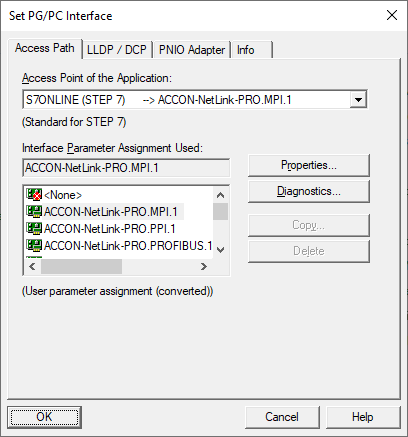Click the S7ONLINE (STEP 7) combo box
Screen dimensions: 408x437
point(195,100)
